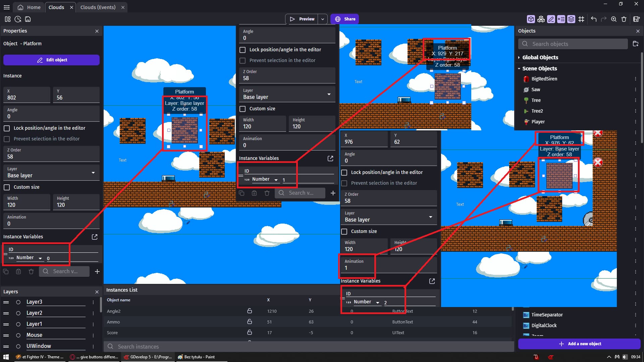644x362 pixels.
Task: Open the project manager panel icon
Action: 8,19
